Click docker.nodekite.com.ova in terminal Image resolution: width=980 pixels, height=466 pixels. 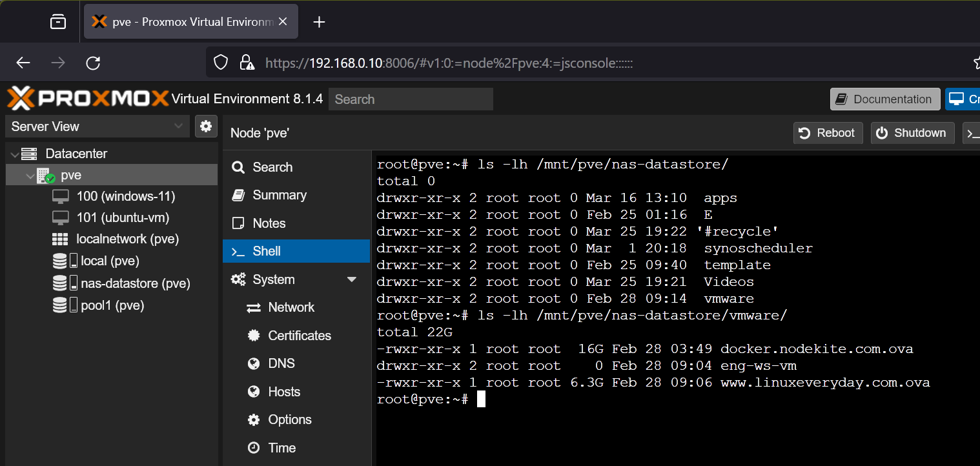(817, 349)
